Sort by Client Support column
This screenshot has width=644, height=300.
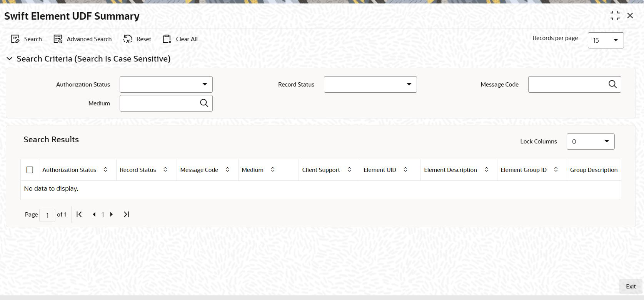(349, 170)
